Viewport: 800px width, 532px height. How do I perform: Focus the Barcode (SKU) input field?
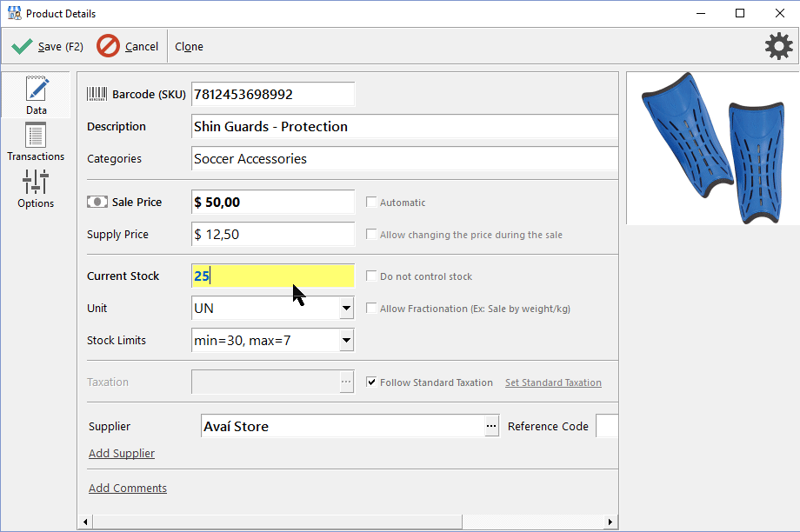273,94
